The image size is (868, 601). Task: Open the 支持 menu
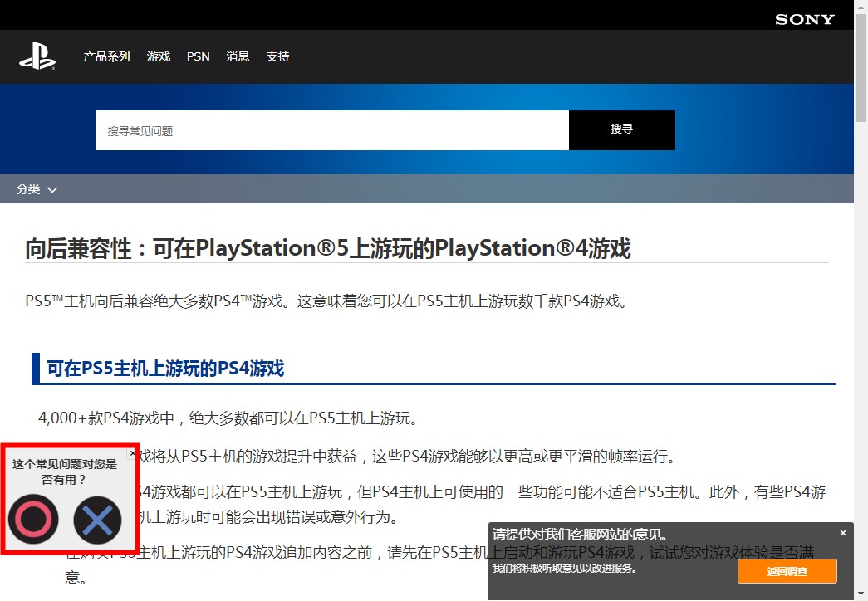(x=278, y=56)
